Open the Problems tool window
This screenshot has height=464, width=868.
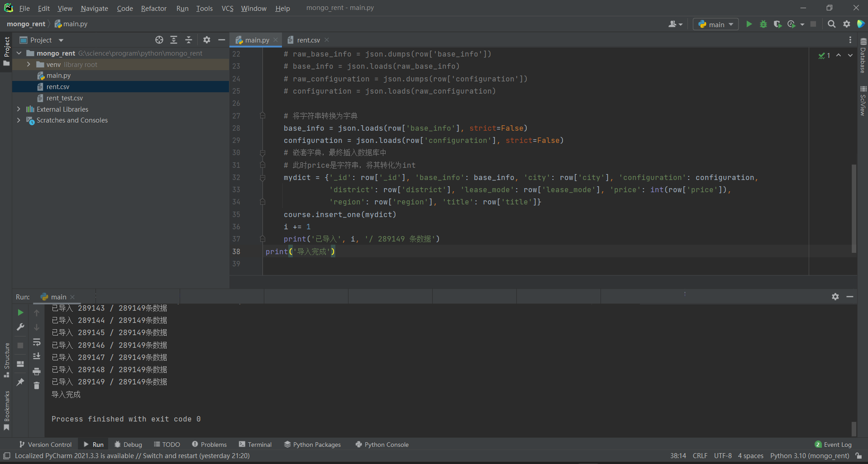209,445
